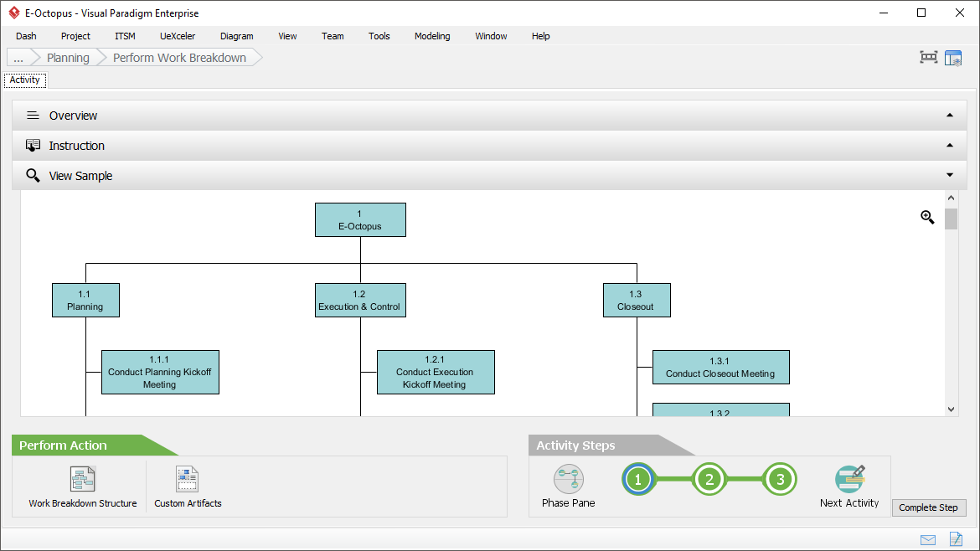
Task: Open the Team menu
Action: click(333, 36)
